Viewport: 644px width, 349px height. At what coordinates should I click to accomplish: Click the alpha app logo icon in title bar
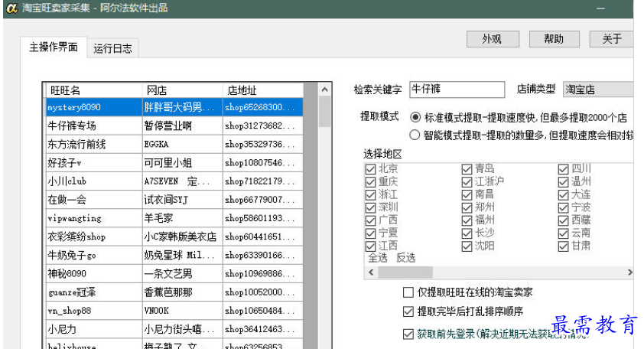[x=12, y=8]
